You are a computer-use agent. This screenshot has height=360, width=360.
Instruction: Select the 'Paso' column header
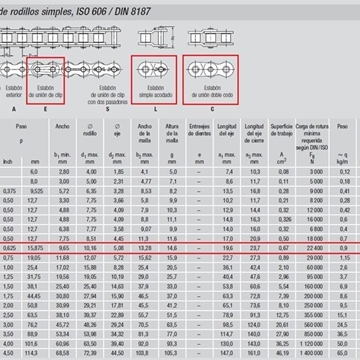pyautogui.click(x=21, y=126)
